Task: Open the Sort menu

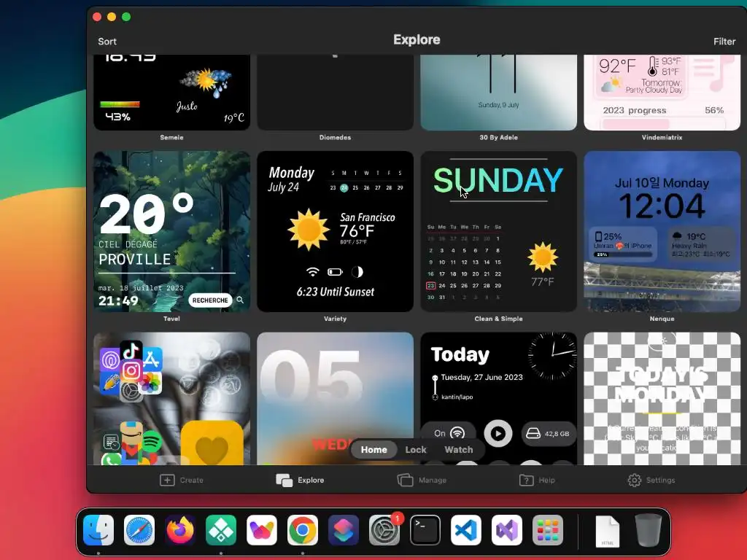Action: pos(107,42)
